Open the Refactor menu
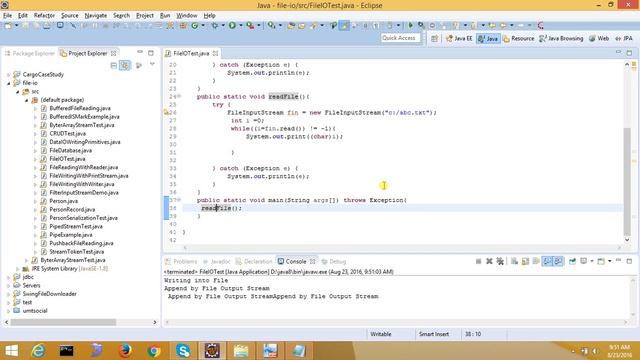Screen dimensions: 640x360 tap(44, 16)
